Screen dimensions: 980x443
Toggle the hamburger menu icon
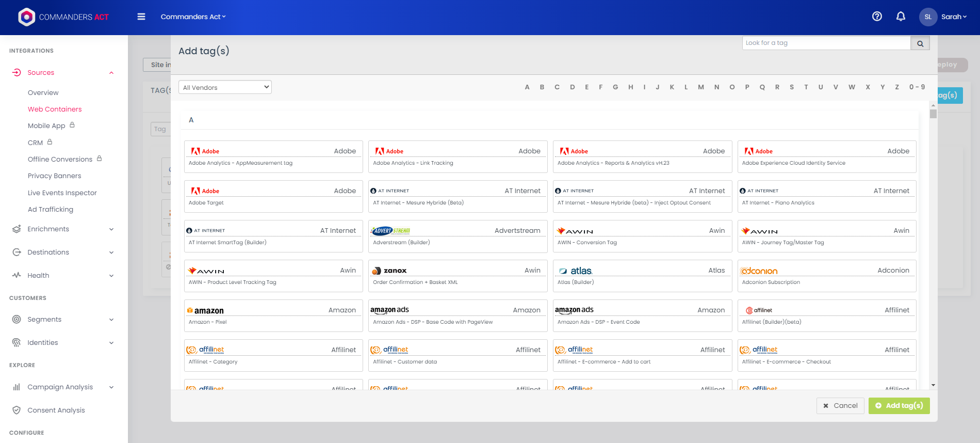141,17
